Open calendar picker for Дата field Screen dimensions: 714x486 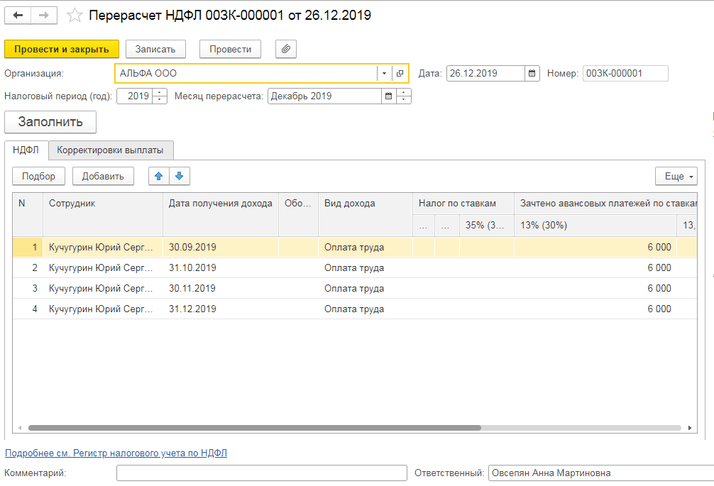[532, 73]
